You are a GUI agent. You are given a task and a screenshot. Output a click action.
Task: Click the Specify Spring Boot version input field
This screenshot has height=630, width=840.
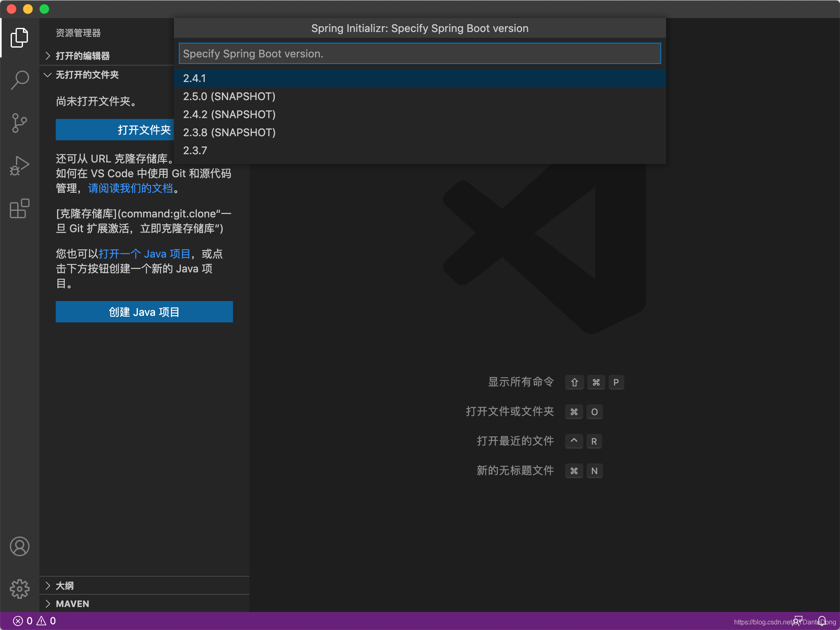point(420,53)
